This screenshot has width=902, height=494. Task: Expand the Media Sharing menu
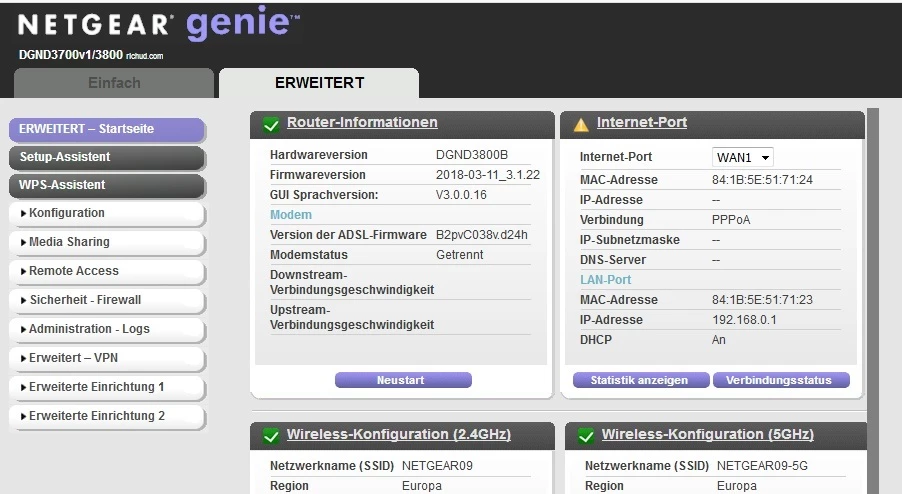pyautogui.click(x=107, y=242)
